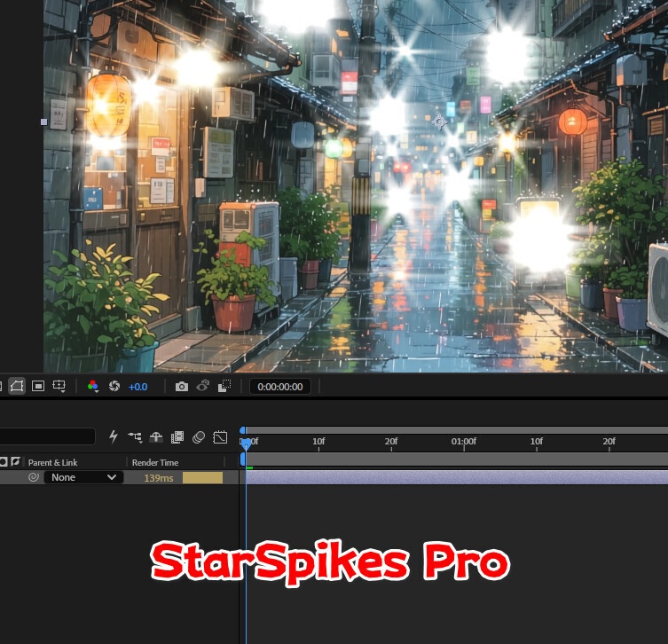Image resolution: width=668 pixels, height=644 pixels.
Task: Open the Composition Mini-Flowchart
Action: pos(135,437)
